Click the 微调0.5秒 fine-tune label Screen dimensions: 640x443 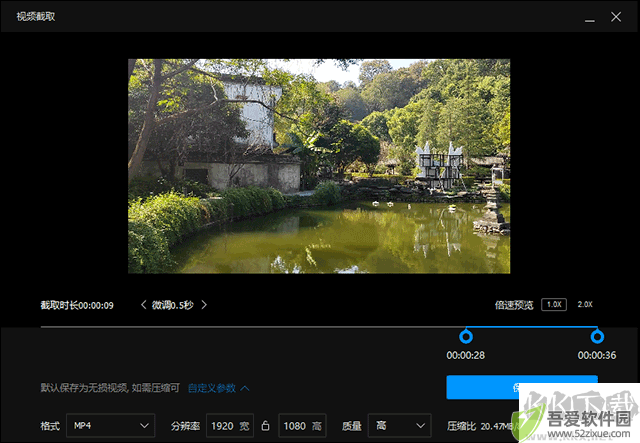coord(173,305)
